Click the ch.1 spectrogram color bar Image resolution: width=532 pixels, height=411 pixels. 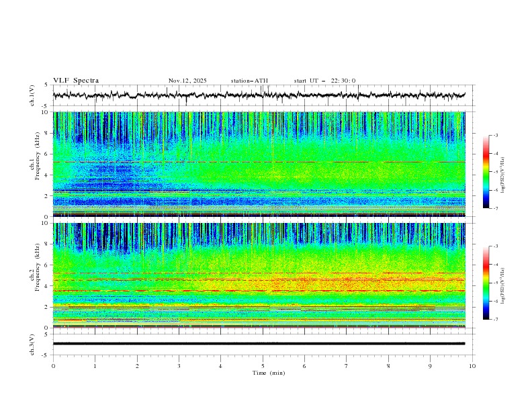point(486,172)
